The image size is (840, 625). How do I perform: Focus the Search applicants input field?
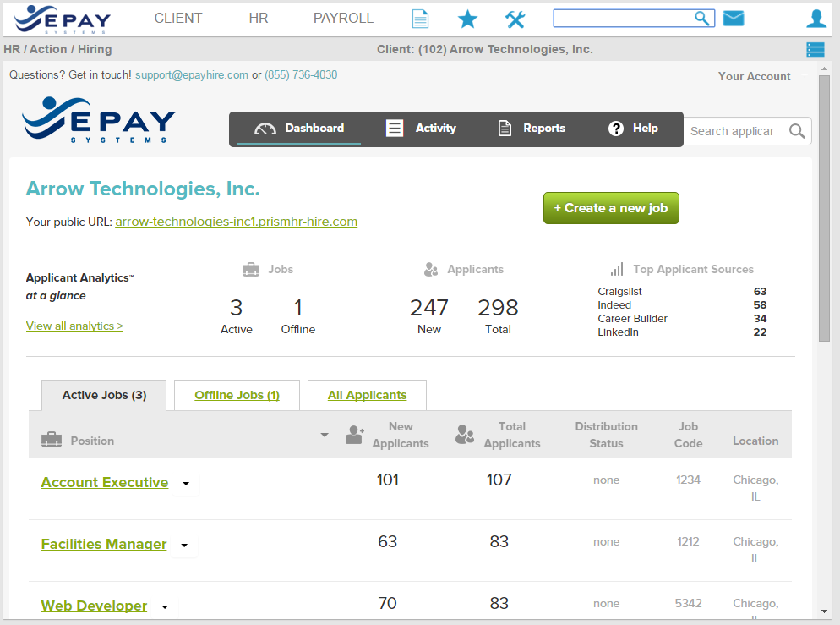point(732,131)
